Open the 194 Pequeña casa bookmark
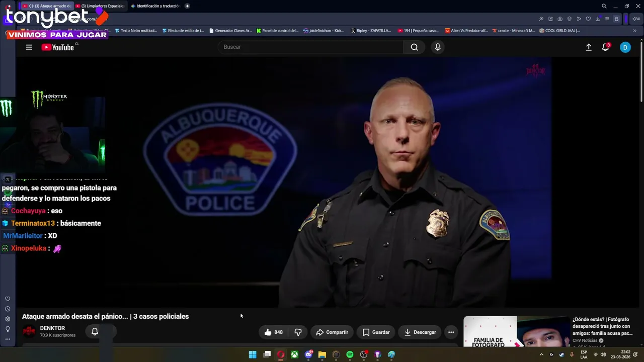 click(x=418, y=31)
